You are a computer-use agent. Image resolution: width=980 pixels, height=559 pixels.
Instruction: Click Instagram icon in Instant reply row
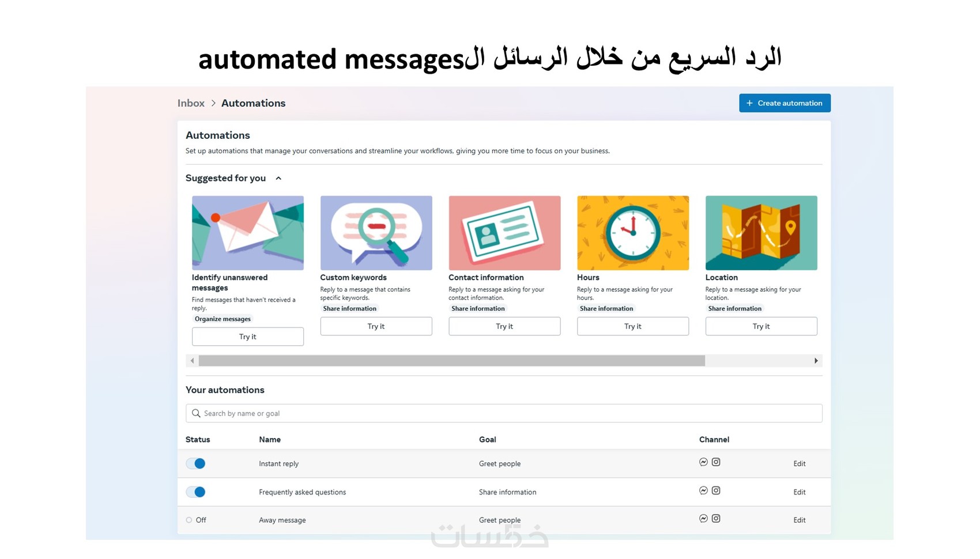pos(716,462)
